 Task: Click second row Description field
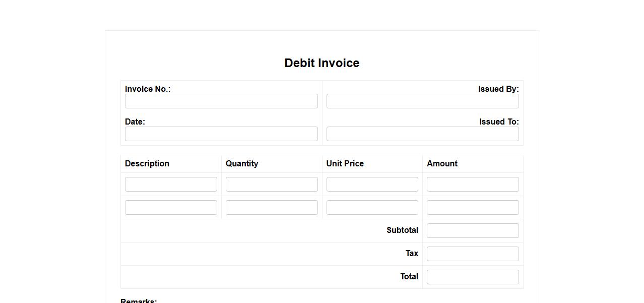tap(171, 207)
